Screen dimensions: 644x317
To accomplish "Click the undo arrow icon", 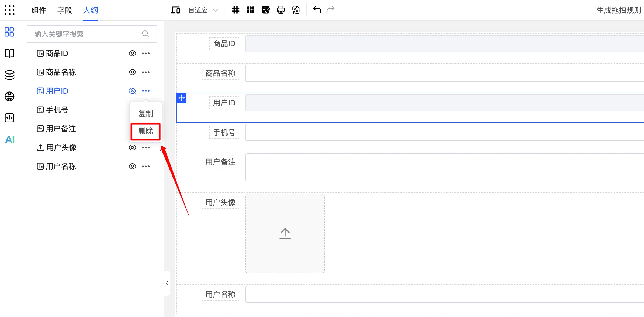I will (317, 10).
